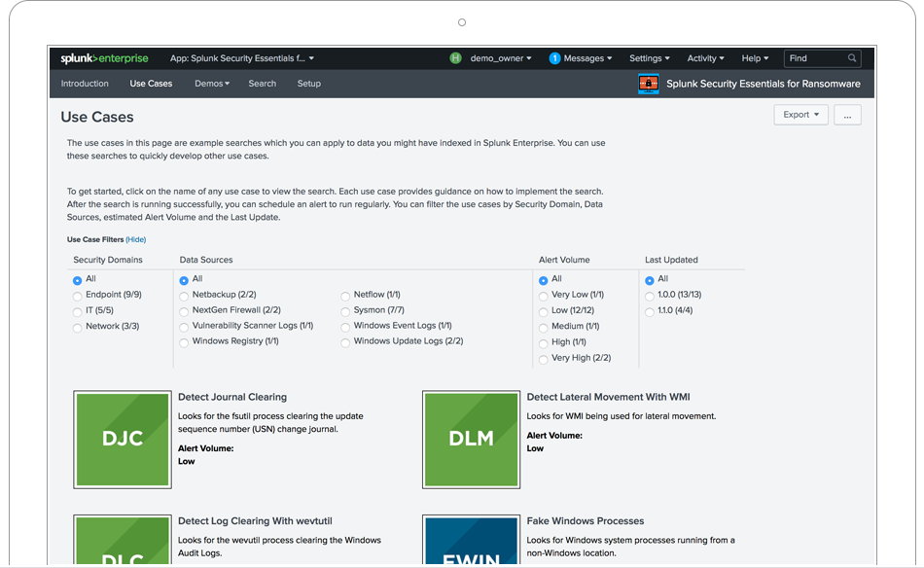The width and height of the screenshot is (924, 568).
Task: Open Detect Lateral Movement With WMI
Action: [x=608, y=397]
